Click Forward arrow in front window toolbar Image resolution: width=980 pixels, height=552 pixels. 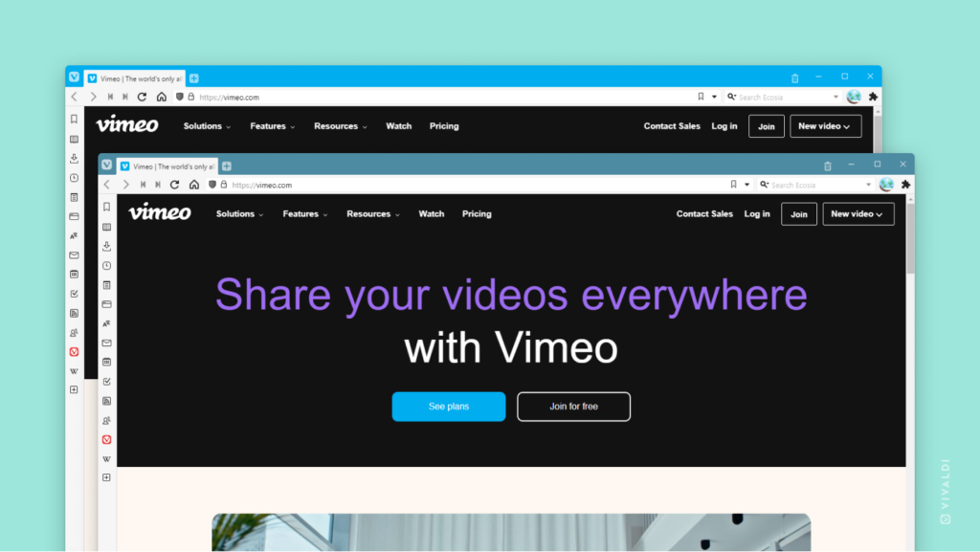(125, 185)
